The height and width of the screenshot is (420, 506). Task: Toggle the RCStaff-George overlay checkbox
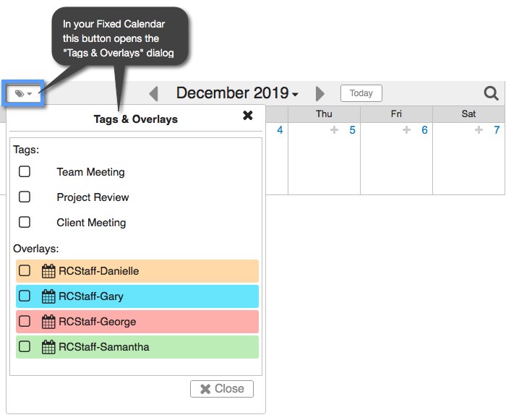click(25, 321)
